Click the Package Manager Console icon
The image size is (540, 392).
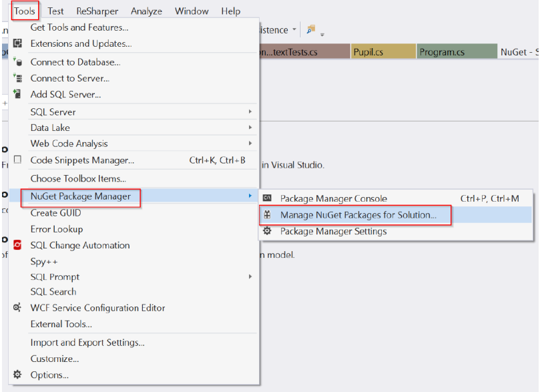267,198
